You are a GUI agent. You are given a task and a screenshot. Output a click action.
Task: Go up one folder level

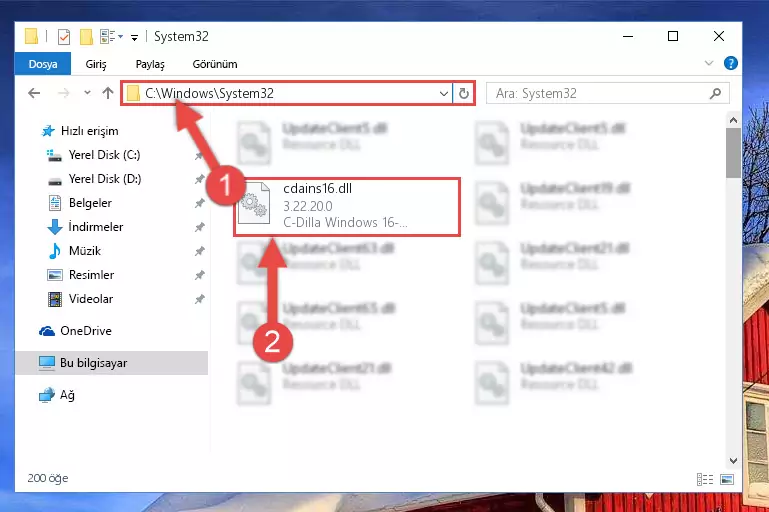[108, 93]
